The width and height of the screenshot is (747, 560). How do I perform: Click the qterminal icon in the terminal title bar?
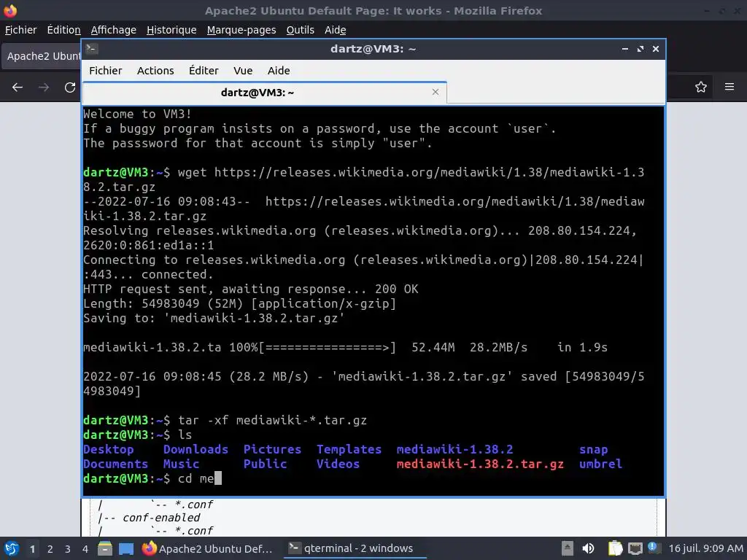click(x=92, y=49)
